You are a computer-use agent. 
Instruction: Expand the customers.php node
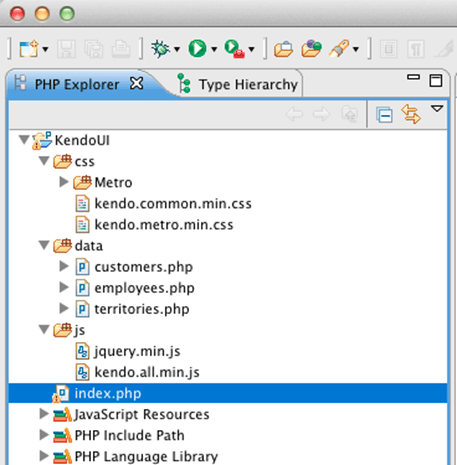tap(64, 266)
